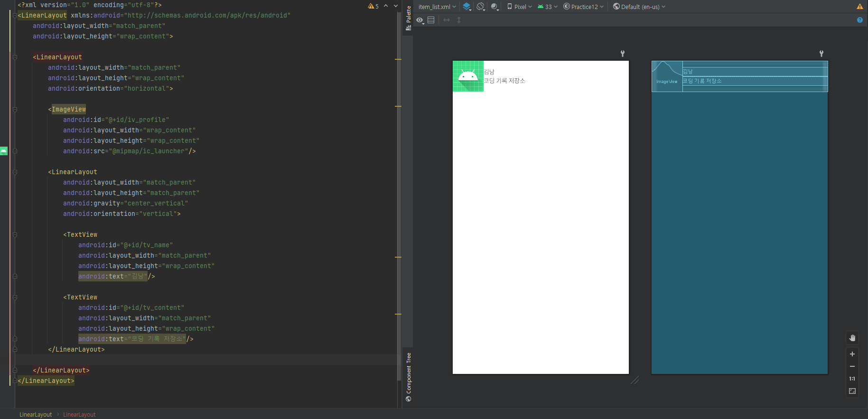The image size is (868, 419).
Task: Open the Palette tool window
Action: tap(409, 18)
